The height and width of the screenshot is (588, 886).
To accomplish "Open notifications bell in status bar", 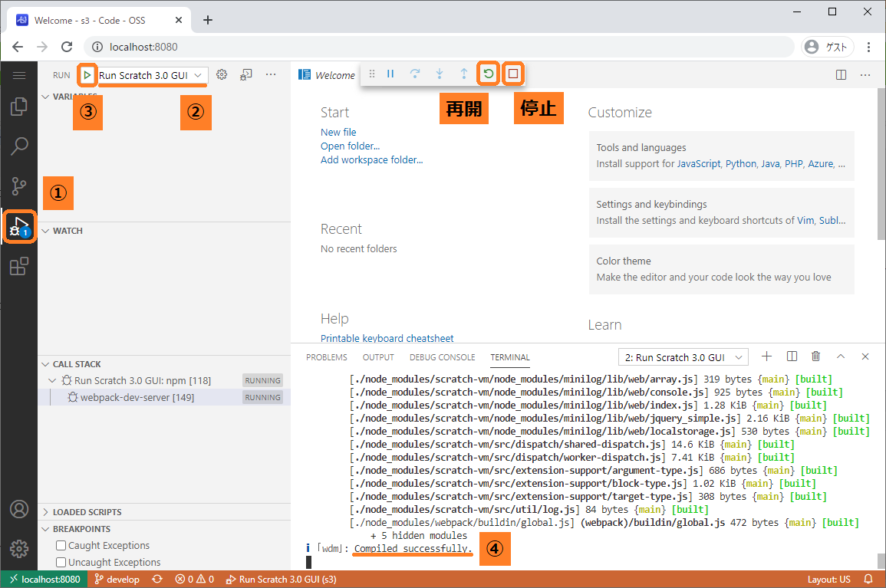I will (x=868, y=579).
